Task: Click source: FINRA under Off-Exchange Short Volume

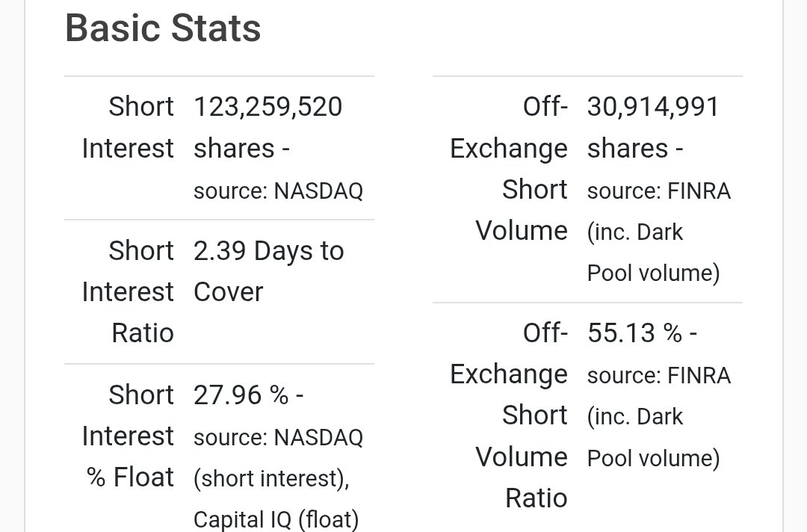Action: [x=659, y=191]
